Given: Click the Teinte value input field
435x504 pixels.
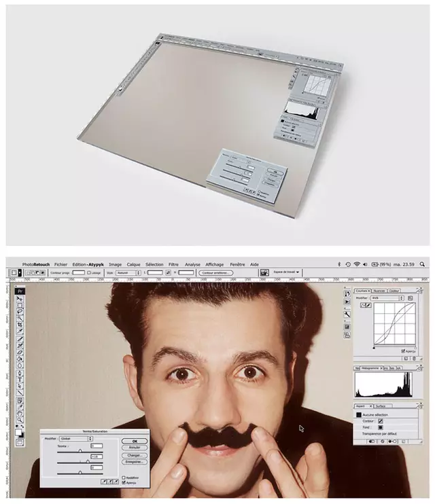Looking at the screenshot, I should click(97, 446).
